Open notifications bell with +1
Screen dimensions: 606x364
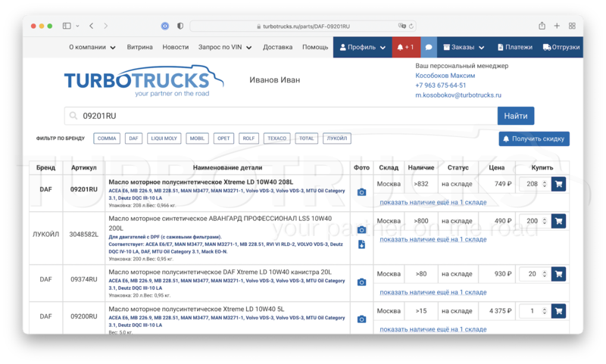tap(406, 47)
